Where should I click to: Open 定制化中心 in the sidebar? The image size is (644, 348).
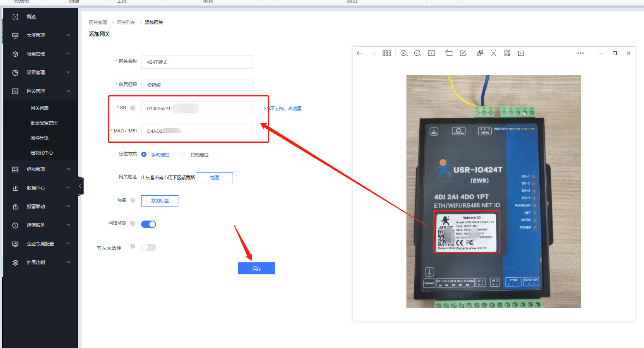pos(42,153)
